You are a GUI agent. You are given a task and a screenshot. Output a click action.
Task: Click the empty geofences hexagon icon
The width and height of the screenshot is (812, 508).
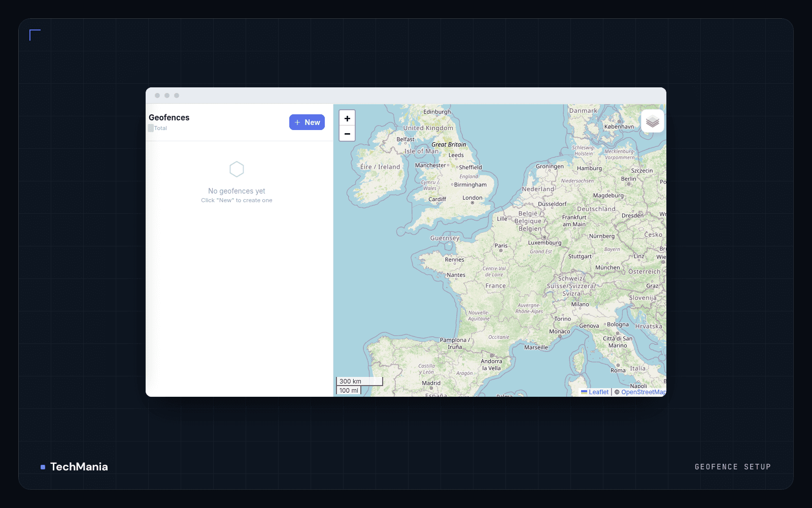pos(236,169)
